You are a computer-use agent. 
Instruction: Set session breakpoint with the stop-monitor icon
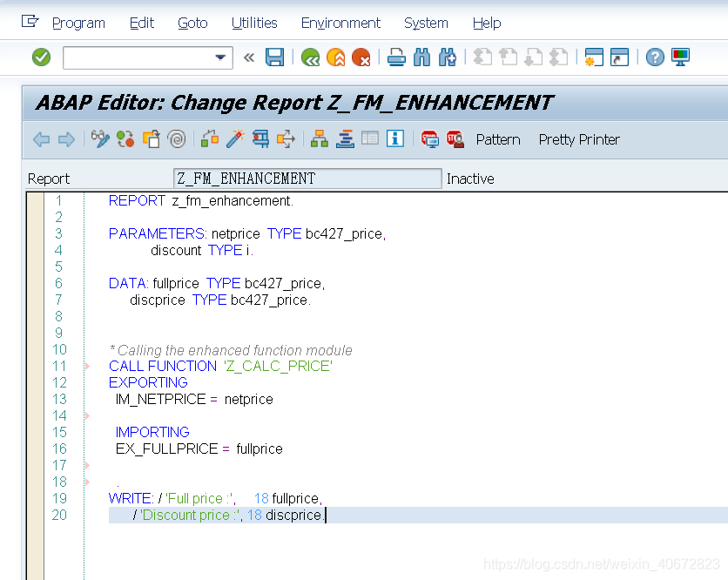coord(429,139)
